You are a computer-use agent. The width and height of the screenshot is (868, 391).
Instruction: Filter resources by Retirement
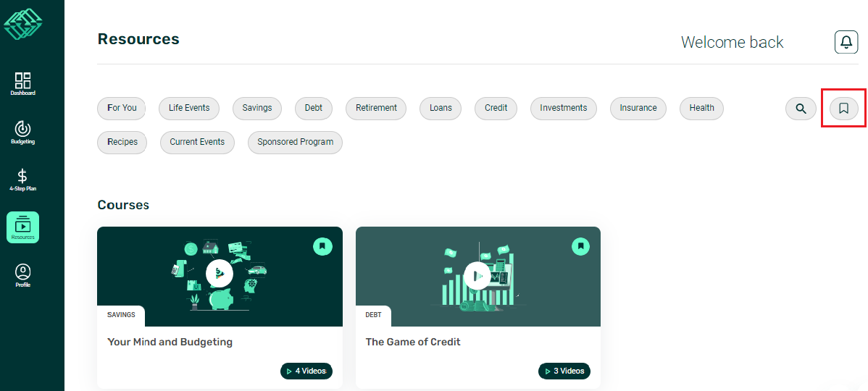pyautogui.click(x=376, y=108)
